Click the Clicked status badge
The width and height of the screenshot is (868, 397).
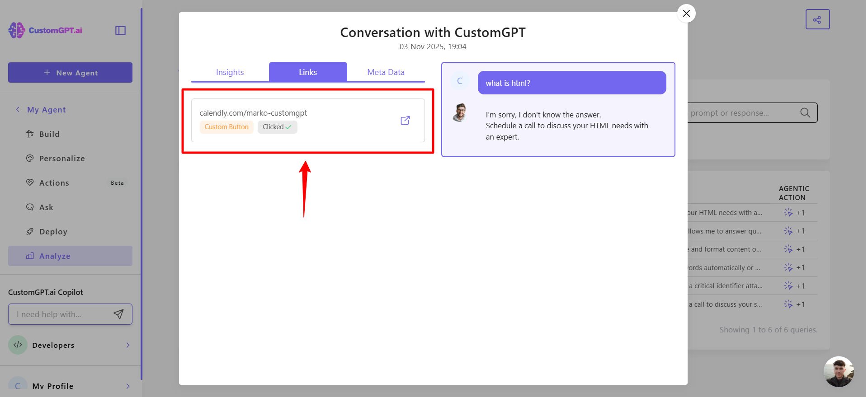pos(278,127)
